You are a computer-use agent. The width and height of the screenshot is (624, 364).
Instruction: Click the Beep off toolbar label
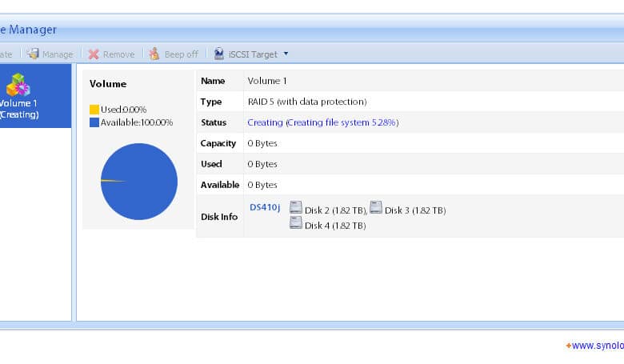(x=181, y=54)
